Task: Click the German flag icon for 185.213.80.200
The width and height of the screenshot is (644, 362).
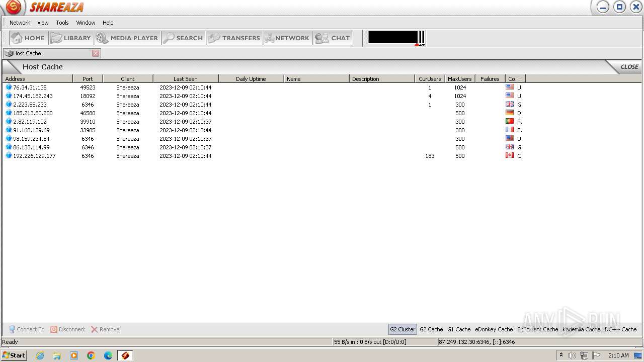Action: click(510, 113)
